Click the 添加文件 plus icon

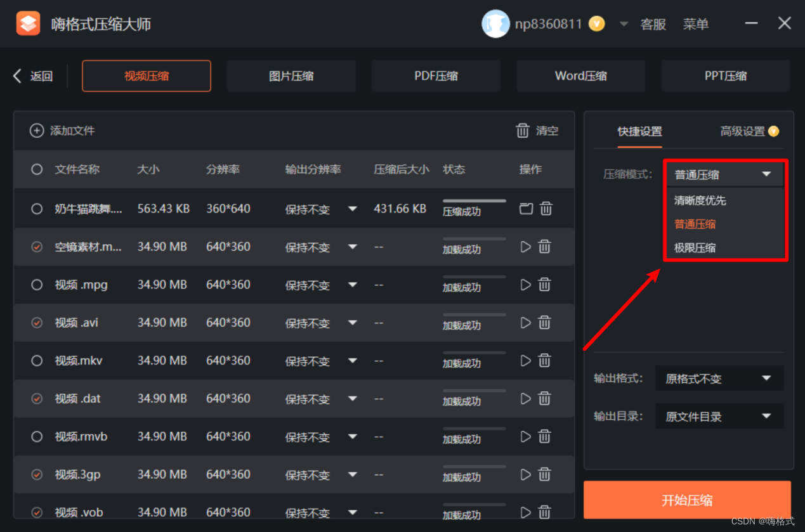point(37,131)
